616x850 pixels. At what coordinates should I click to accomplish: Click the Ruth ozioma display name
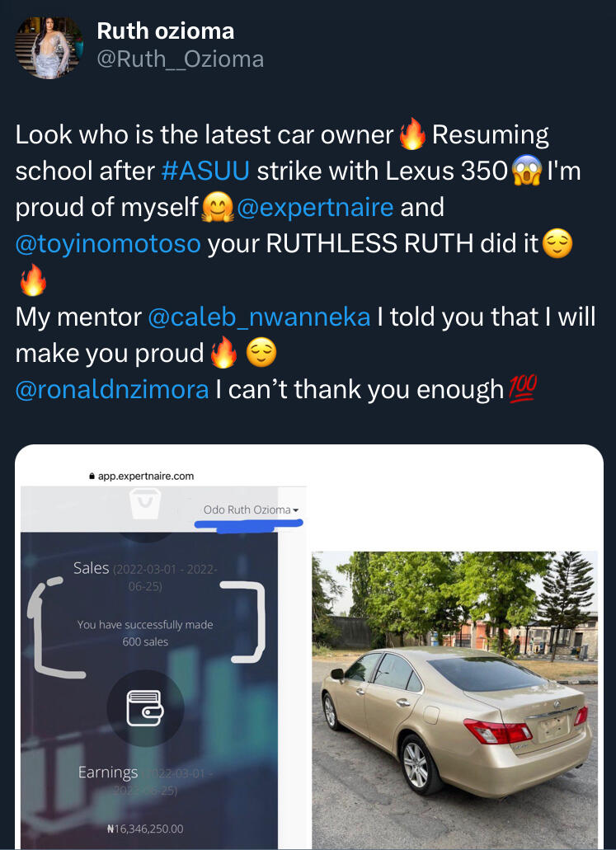166,31
